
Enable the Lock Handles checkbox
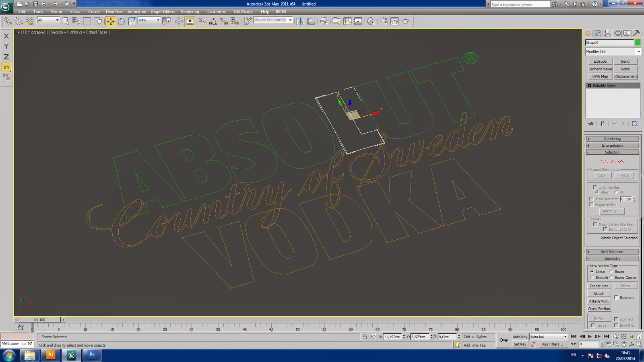(x=595, y=187)
